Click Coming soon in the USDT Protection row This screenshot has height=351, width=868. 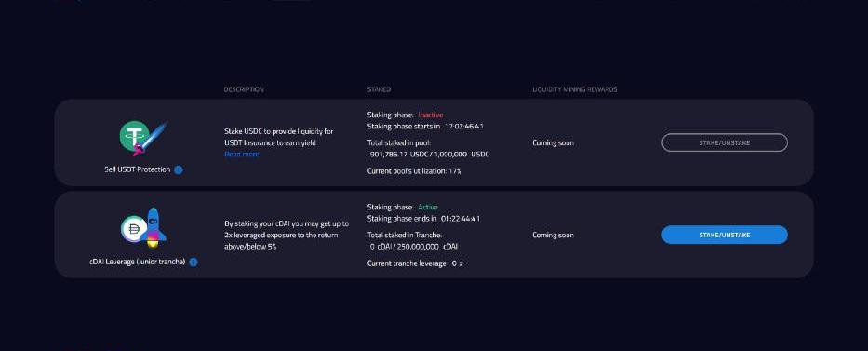tap(553, 142)
